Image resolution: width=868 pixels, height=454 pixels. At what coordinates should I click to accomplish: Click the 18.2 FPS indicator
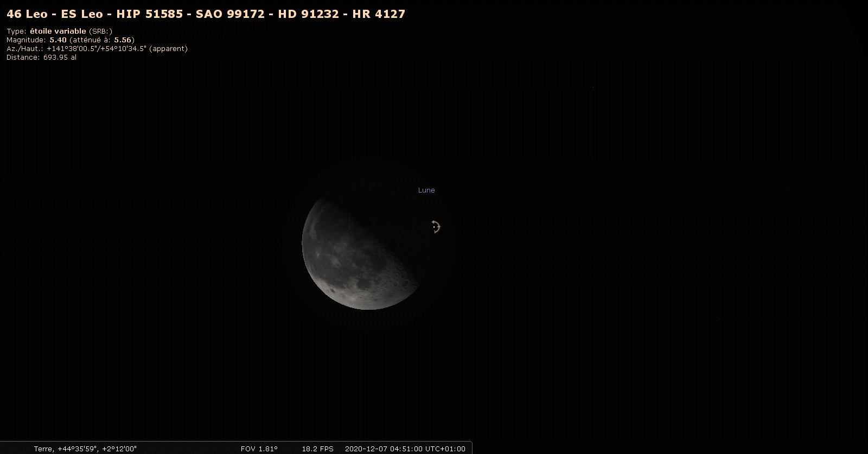[x=317, y=449]
